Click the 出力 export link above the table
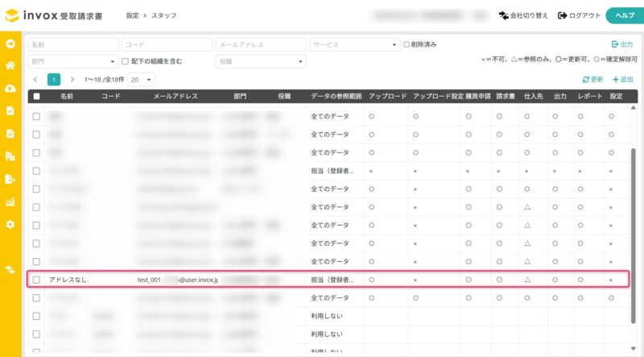The height and width of the screenshot is (357, 644). tap(622, 44)
